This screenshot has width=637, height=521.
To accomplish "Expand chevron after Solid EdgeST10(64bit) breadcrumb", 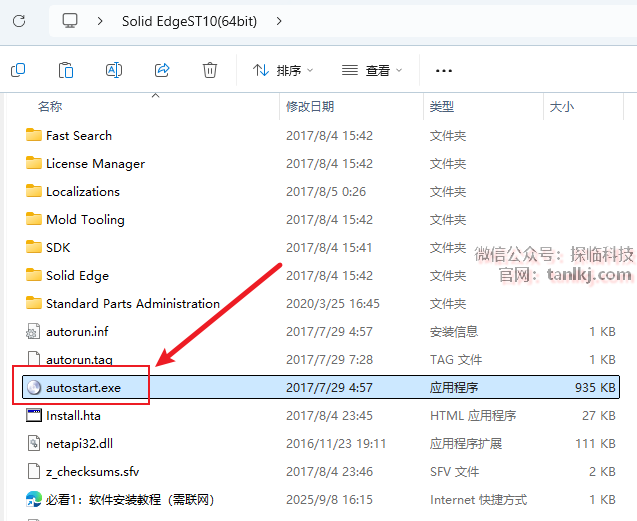I will click(x=278, y=20).
